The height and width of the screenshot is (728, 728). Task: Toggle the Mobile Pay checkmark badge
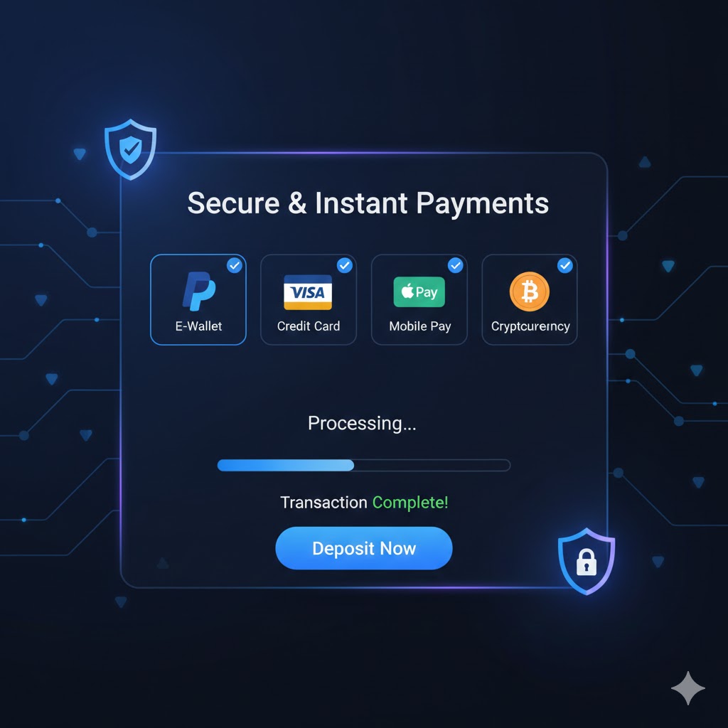[456, 265]
